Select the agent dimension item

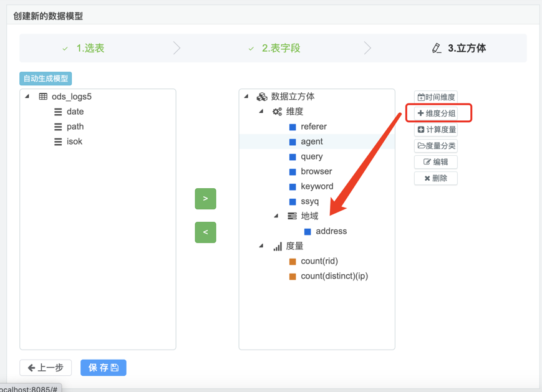pyautogui.click(x=311, y=141)
